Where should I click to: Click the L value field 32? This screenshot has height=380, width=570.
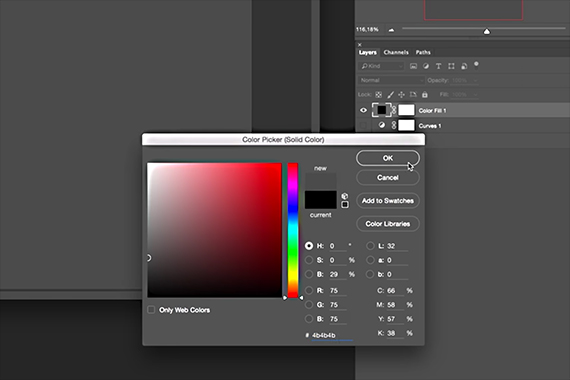pyautogui.click(x=397, y=246)
